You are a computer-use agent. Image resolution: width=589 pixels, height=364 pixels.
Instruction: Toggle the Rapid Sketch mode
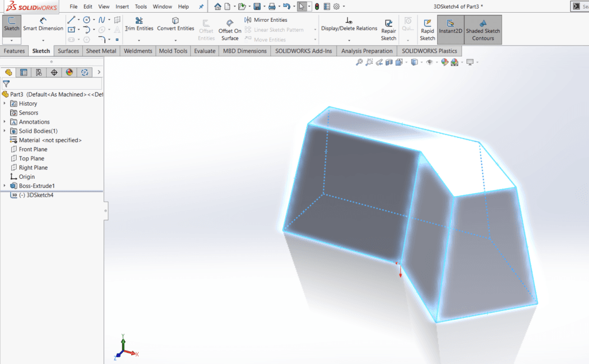pos(427,29)
